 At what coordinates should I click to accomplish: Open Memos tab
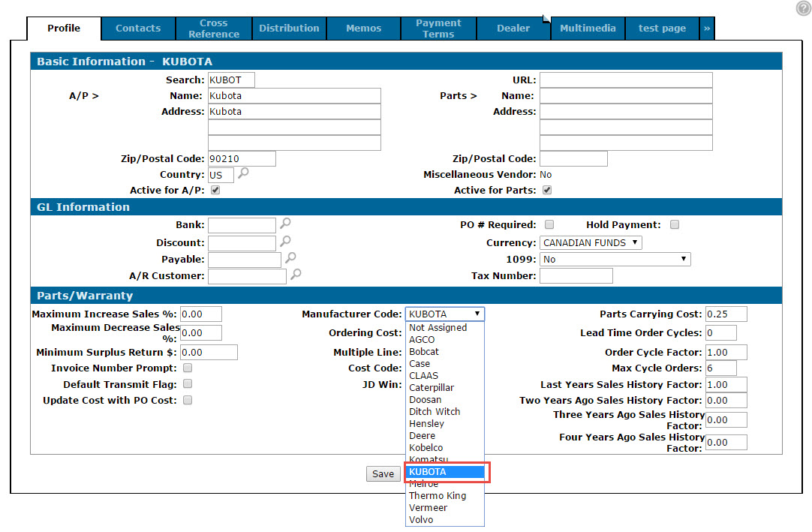(x=363, y=29)
